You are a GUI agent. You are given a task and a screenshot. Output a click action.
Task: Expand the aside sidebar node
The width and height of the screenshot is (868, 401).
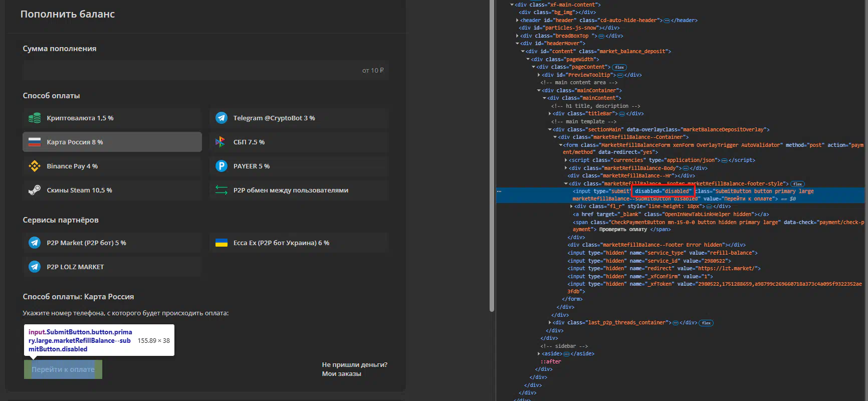539,354
